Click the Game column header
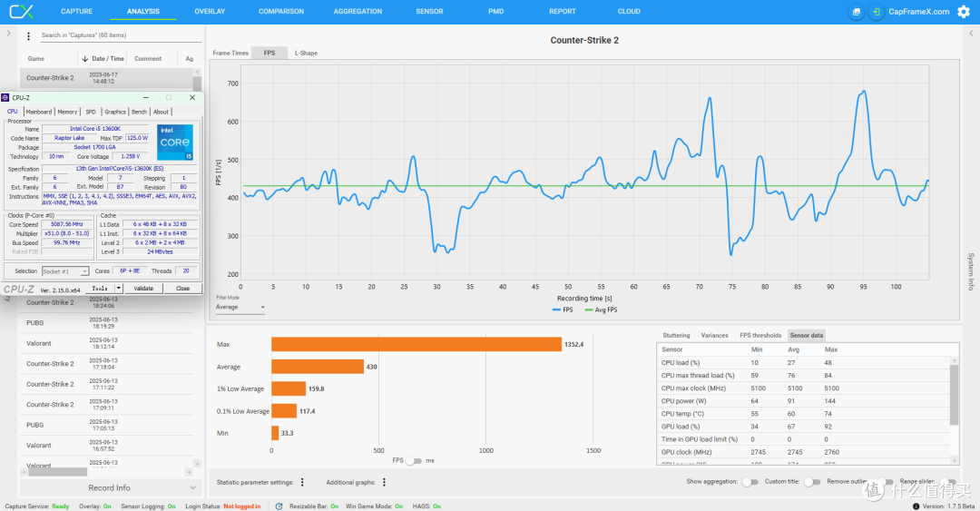Image resolution: width=980 pixels, height=511 pixels. coord(36,59)
